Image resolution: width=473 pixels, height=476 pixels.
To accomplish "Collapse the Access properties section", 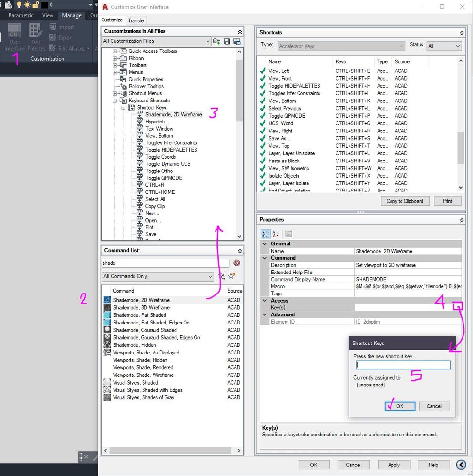I will pos(265,301).
